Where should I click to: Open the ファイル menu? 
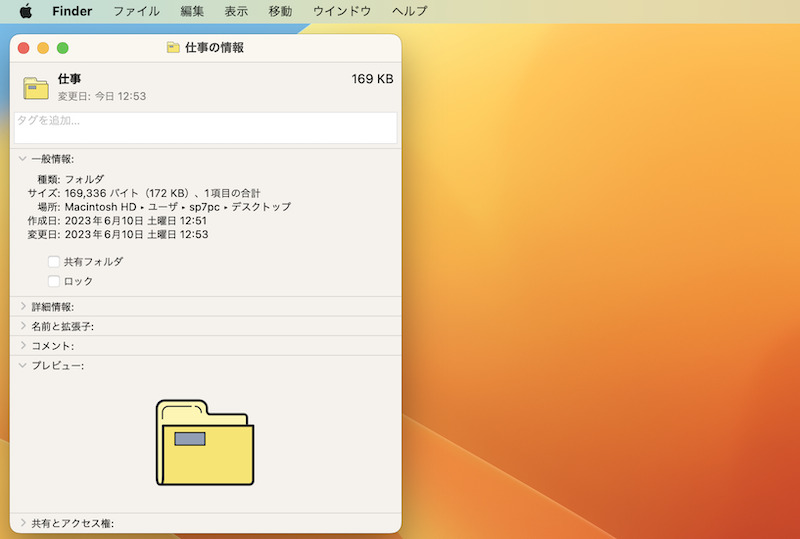pos(136,11)
